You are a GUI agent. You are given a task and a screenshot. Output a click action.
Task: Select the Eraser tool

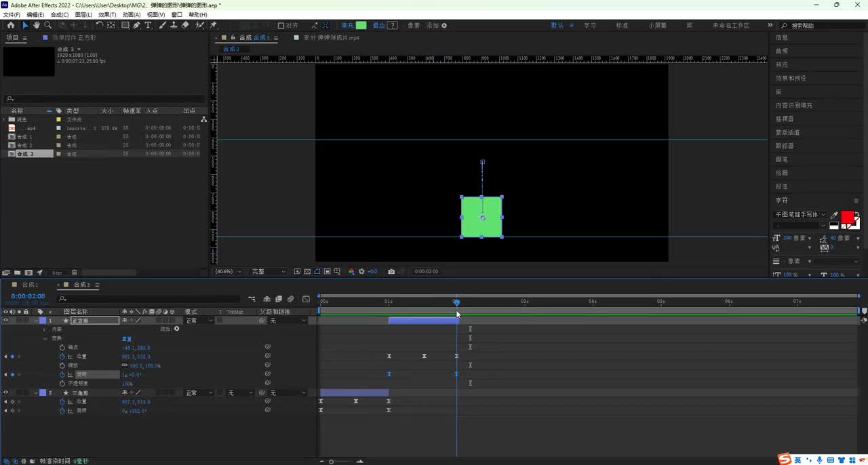pyautogui.click(x=186, y=25)
